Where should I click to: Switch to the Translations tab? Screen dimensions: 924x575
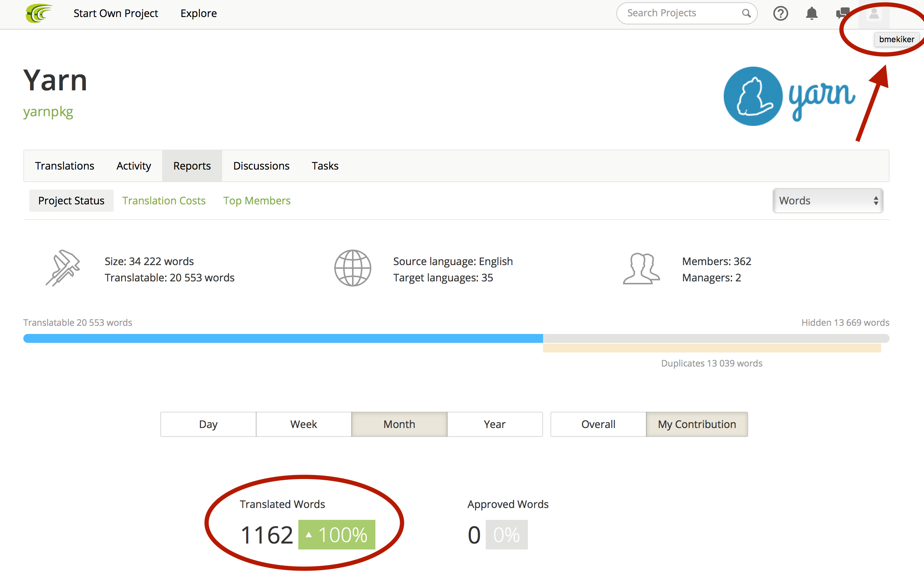coord(65,166)
